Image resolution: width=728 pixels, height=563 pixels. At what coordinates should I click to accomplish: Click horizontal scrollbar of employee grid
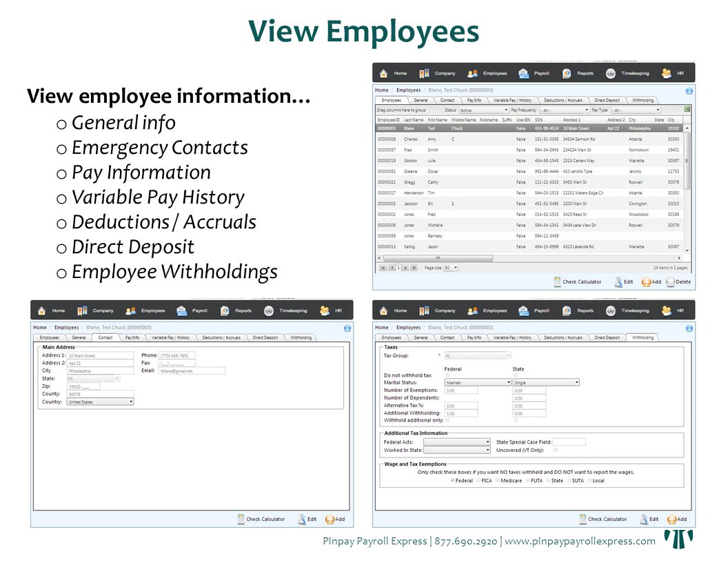(x=438, y=258)
